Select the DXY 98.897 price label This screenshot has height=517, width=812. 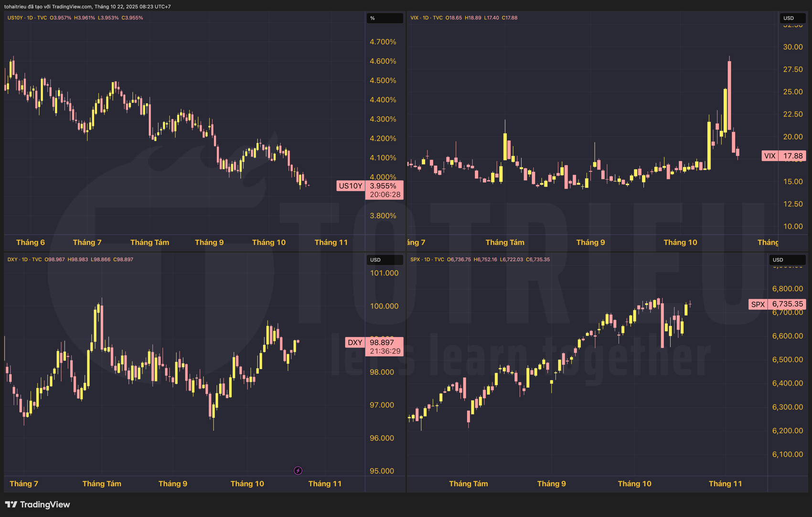tap(382, 342)
